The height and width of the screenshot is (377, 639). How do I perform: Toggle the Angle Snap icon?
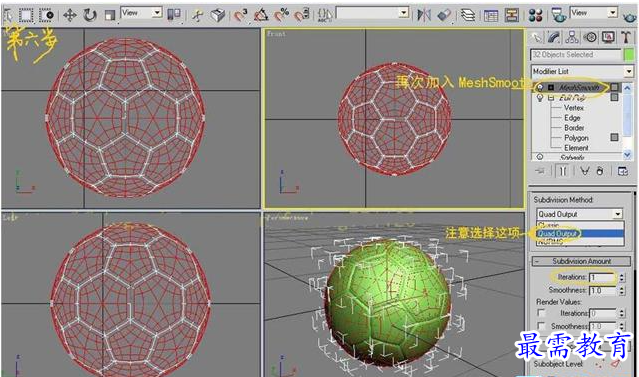tap(261, 15)
